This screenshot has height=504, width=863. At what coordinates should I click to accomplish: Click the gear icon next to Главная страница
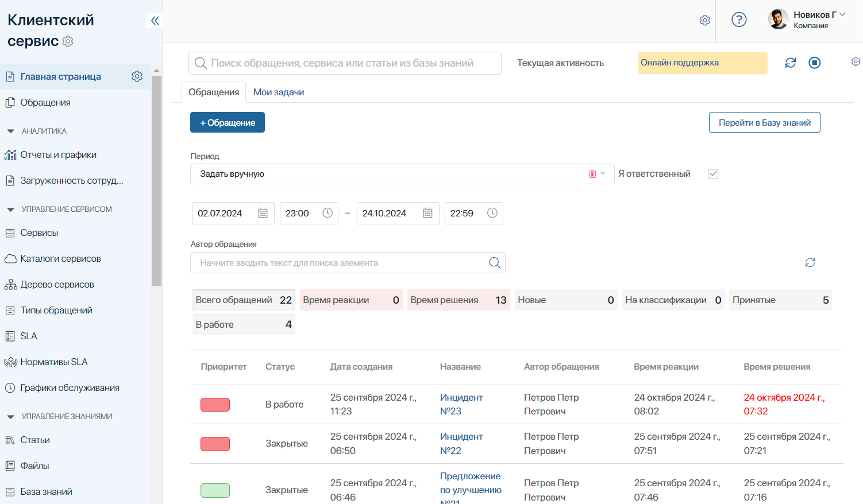137,76
